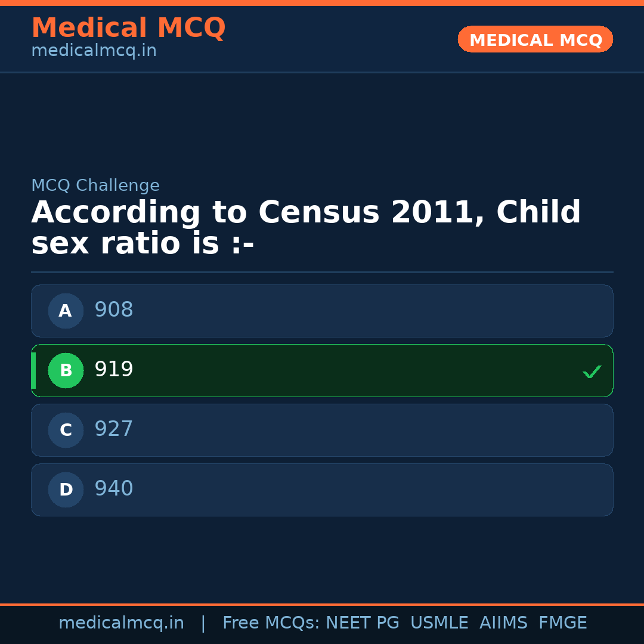
Task: Select answer option C, 927
Action: (x=322, y=430)
